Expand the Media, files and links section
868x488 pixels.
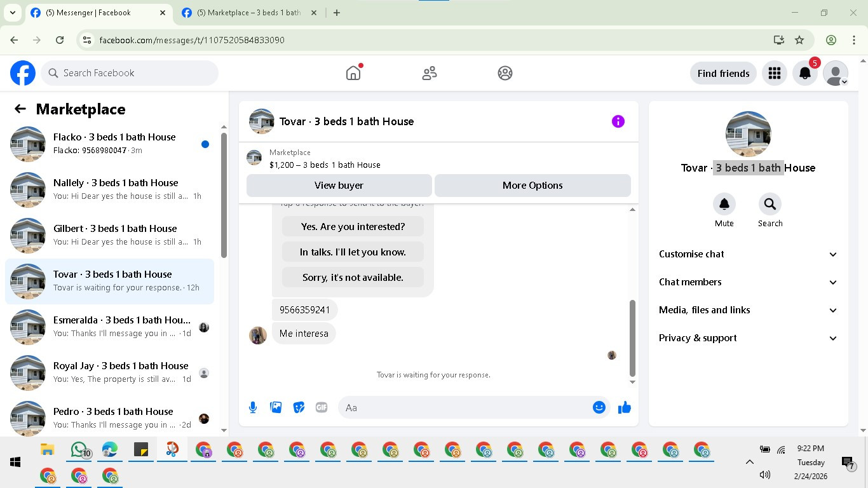[x=749, y=310]
